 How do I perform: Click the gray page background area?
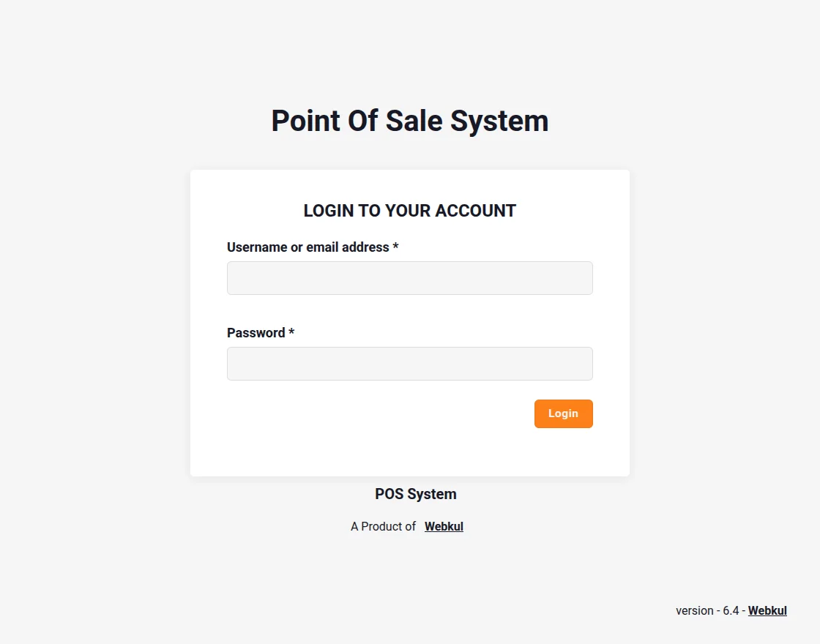[88, 322]
